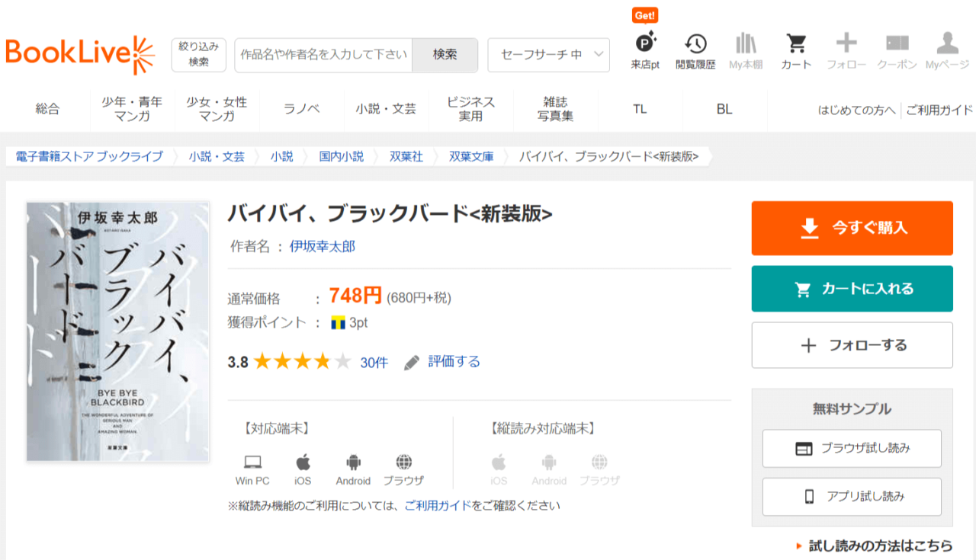Image resolution: width=976 pixels, height=560 pixels.
Task: Open the ラノベ tab
Action: click(302, 109)
